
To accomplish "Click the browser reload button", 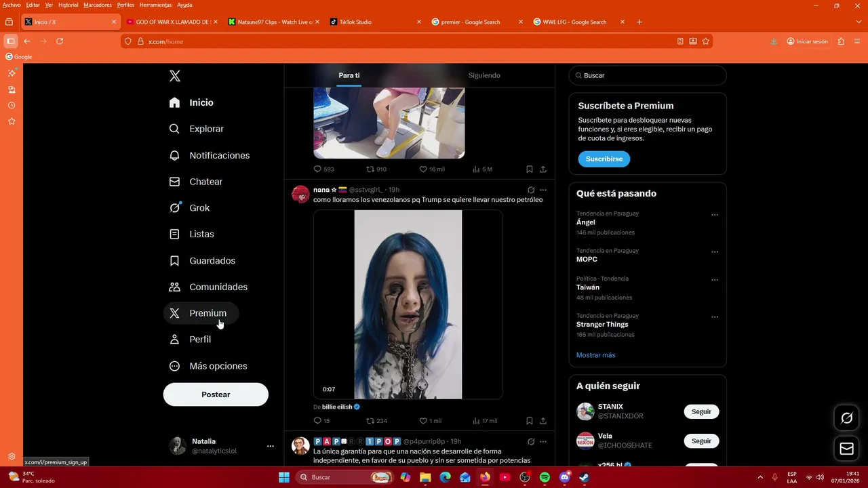I will [x=60, y=41].
